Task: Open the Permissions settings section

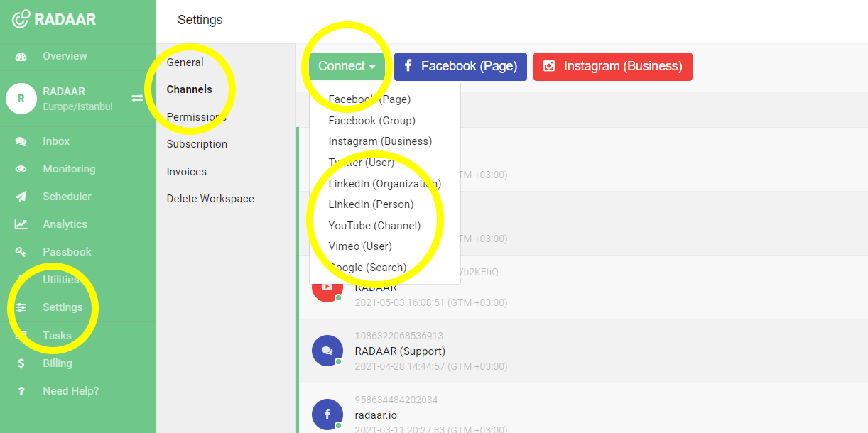Action: [x=197, y=117]
